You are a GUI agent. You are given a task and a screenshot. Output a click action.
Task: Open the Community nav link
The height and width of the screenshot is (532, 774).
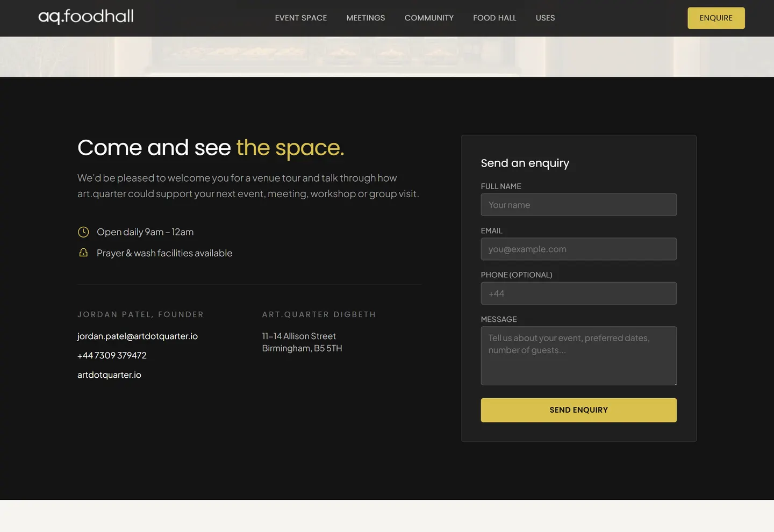click(x=429, y=18)
